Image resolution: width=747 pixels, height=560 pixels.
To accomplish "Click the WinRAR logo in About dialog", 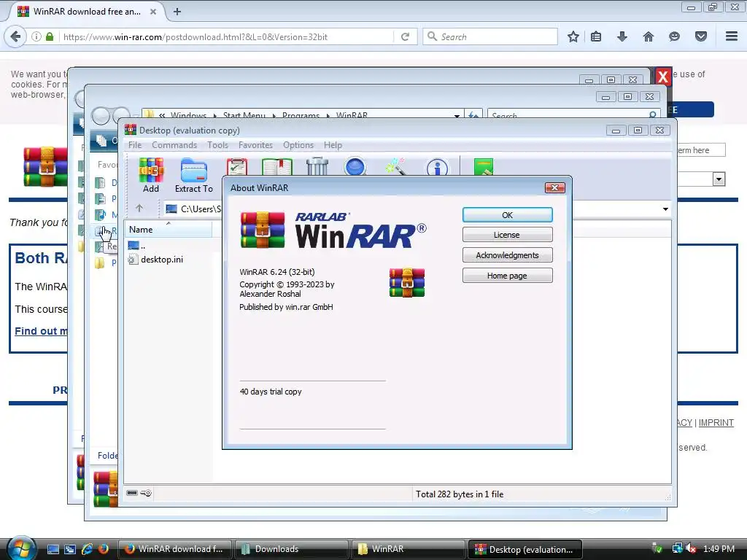I will pos(333,230).
